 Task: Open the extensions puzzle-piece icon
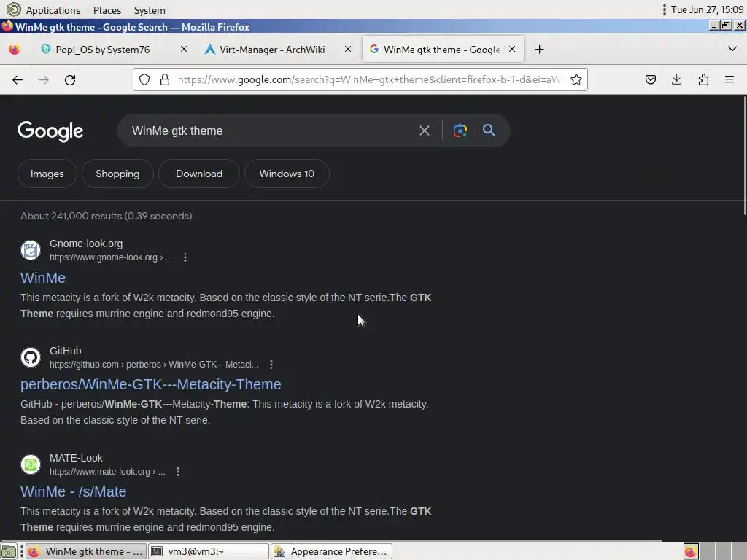[x=703, y=79]
